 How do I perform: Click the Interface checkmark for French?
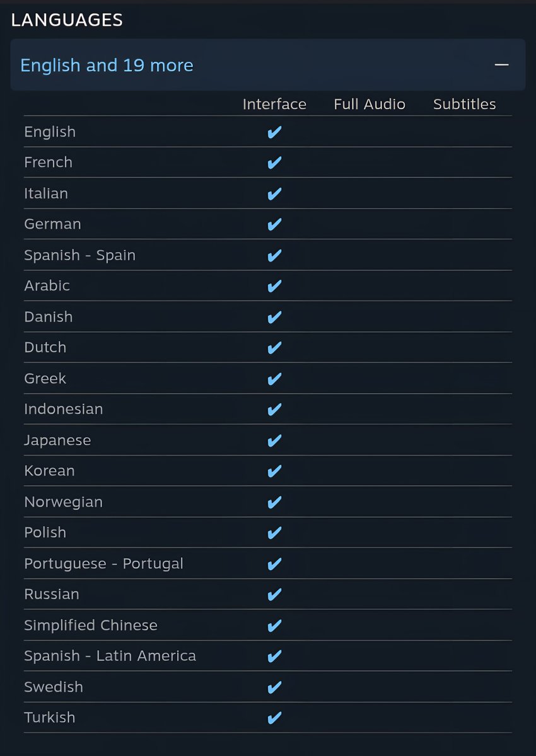[274, 163]
